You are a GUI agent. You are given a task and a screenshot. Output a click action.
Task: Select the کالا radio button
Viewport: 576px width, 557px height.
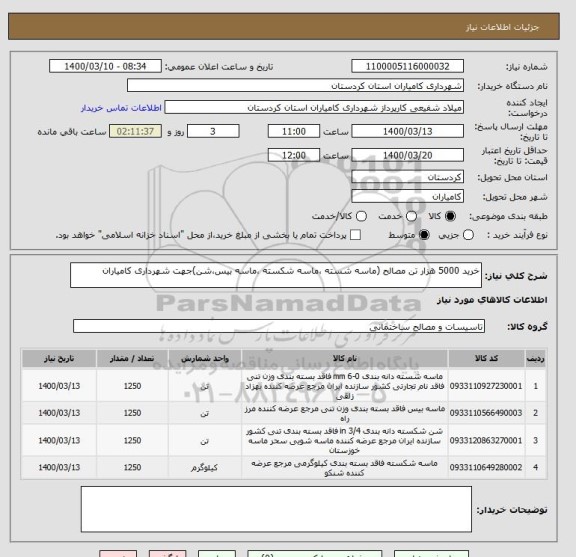coord(450,216)
